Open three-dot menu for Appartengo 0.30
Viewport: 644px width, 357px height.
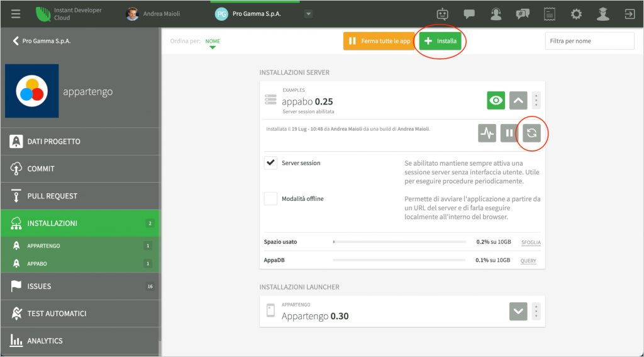pyautogui.click(x=536, y=311)
